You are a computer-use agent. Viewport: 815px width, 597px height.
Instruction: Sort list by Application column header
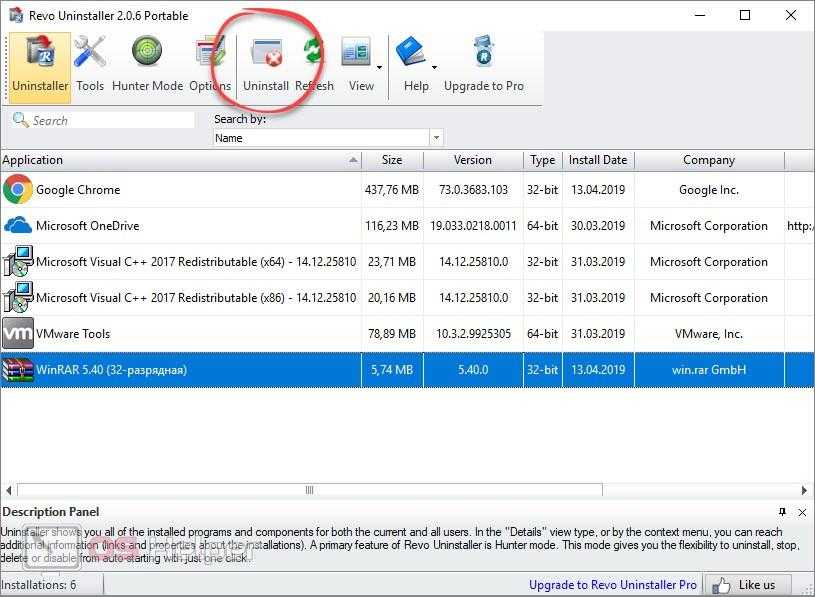(180, 160)
